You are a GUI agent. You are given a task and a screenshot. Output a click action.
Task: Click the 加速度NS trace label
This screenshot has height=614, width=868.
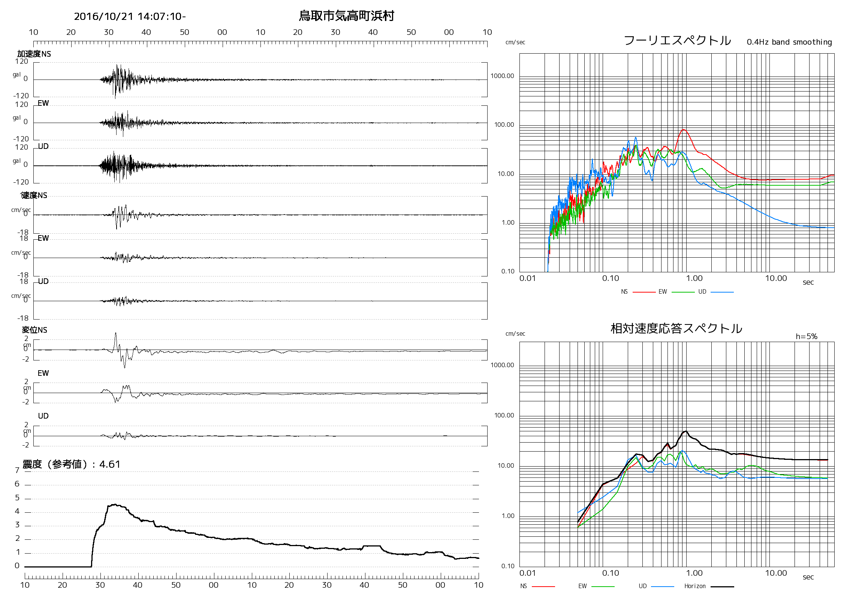click(34, 54)
